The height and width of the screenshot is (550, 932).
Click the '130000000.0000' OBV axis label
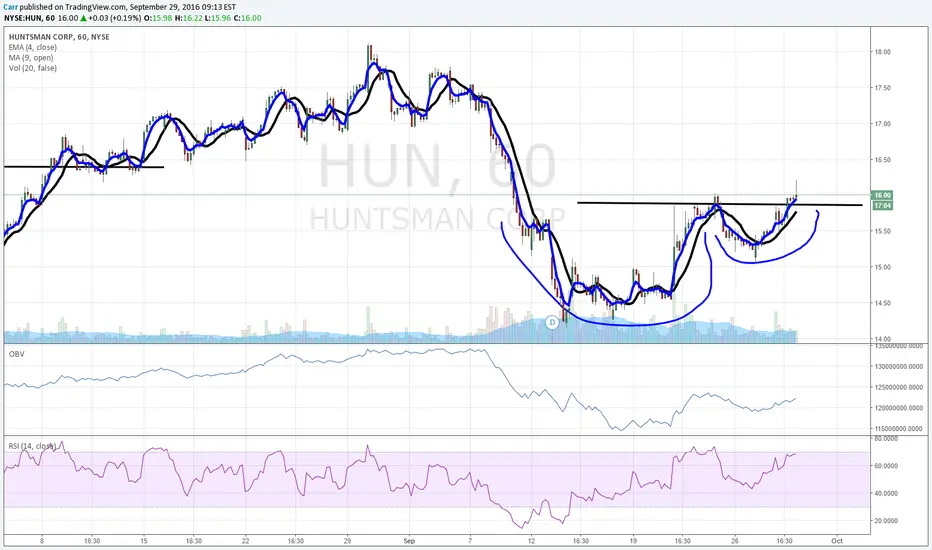[899, 366]
